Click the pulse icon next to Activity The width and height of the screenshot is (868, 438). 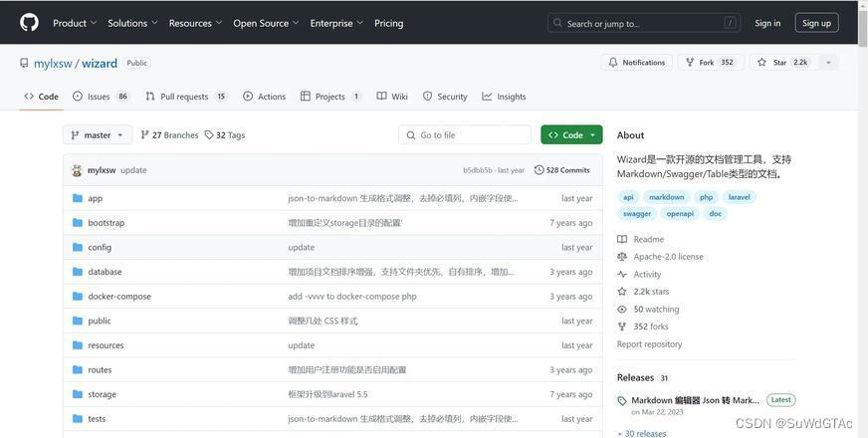point(622,274)
